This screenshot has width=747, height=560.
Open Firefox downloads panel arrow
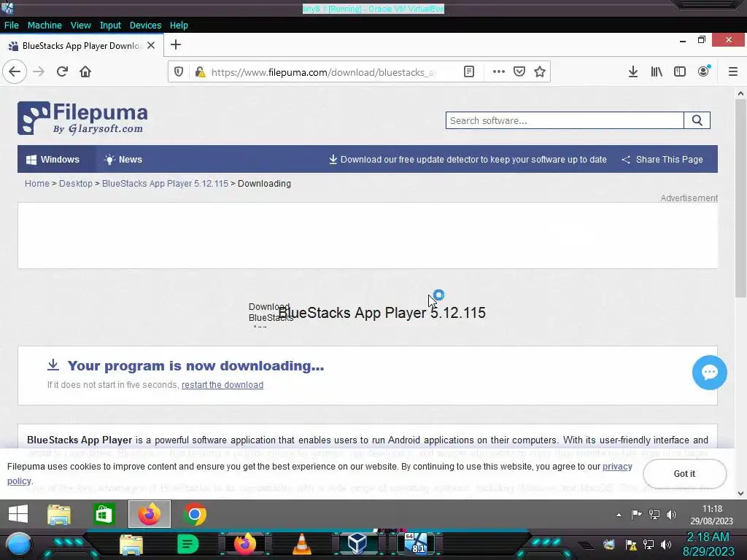coord(632,72)
